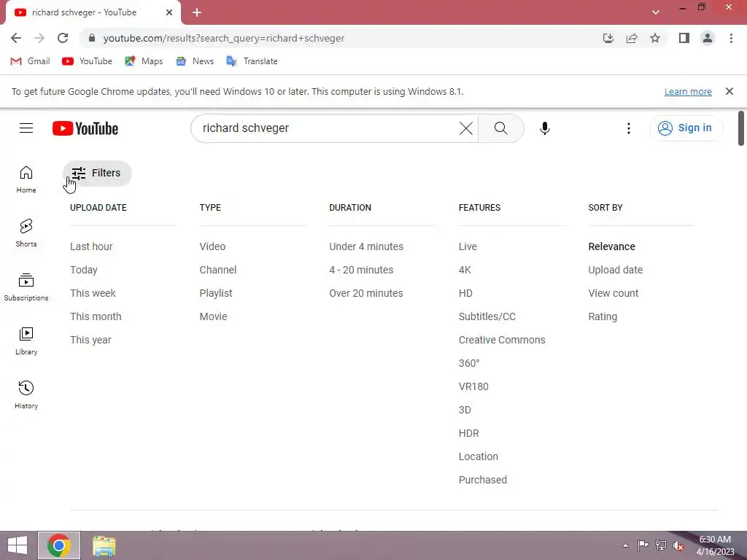747x560 pixels.
Task: Bookmark this page with the star icon
Action: point(655,38)
